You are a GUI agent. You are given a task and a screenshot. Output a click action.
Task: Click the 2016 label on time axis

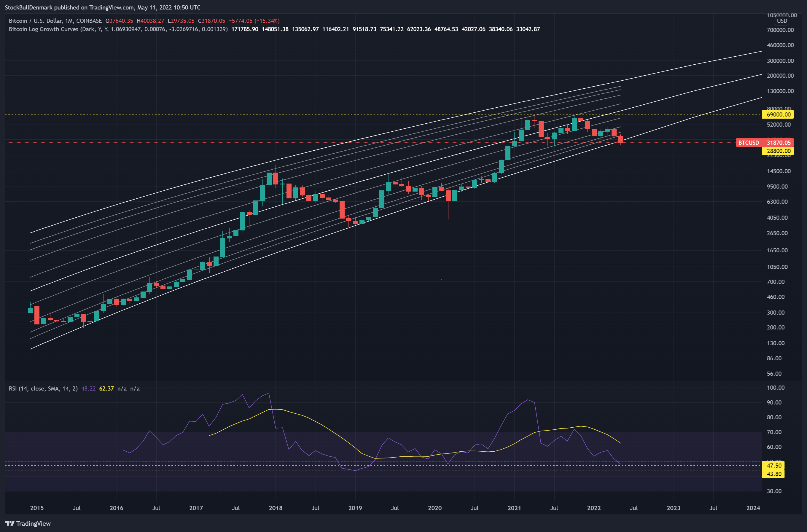click(116, 508)
